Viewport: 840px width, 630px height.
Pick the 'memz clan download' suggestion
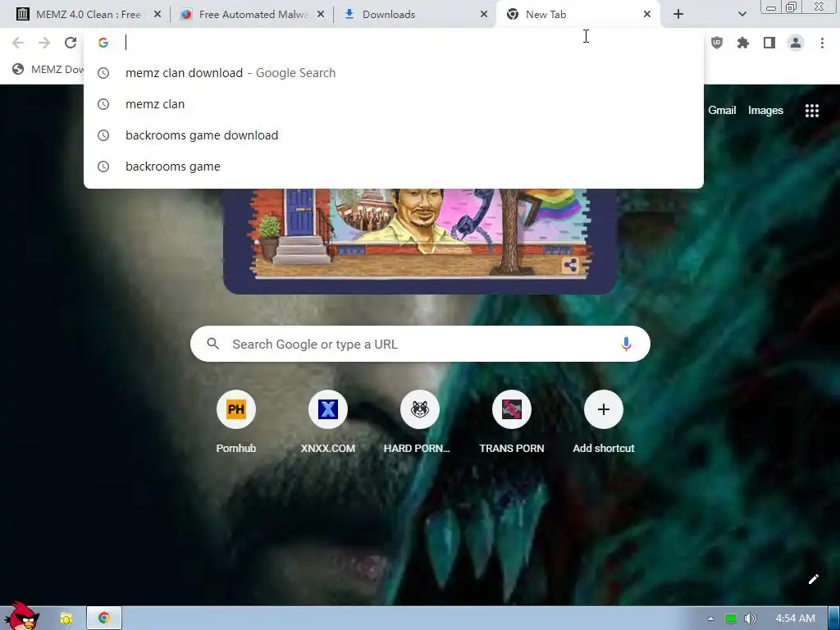coord(393,73)
